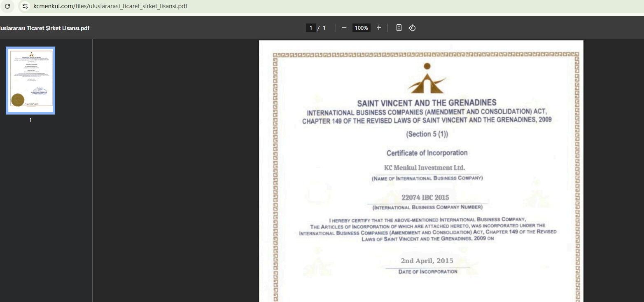The height and width of the screenshot is (302, 644).
Task: Rotate the PDF counterclockwise
Action: point(412,28)
